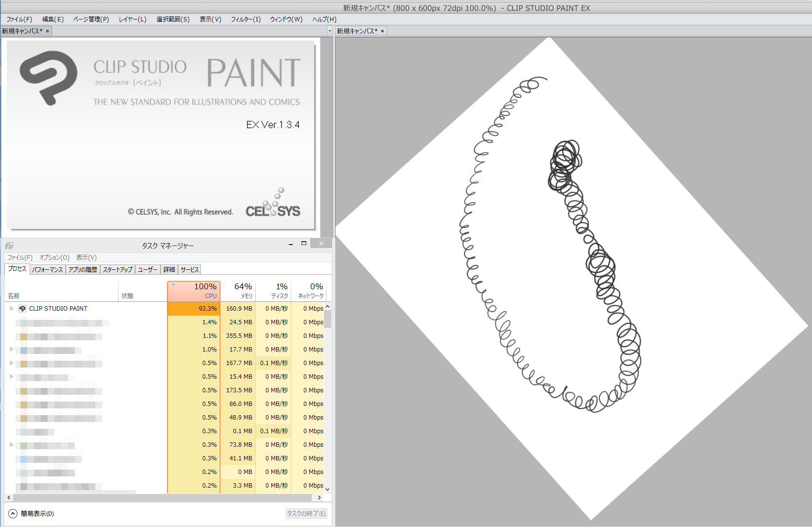Viewport: 812px width, 527px height.
Task: Click the CLIP STUDIO PAINT process icon
Action: click(22, 309)
